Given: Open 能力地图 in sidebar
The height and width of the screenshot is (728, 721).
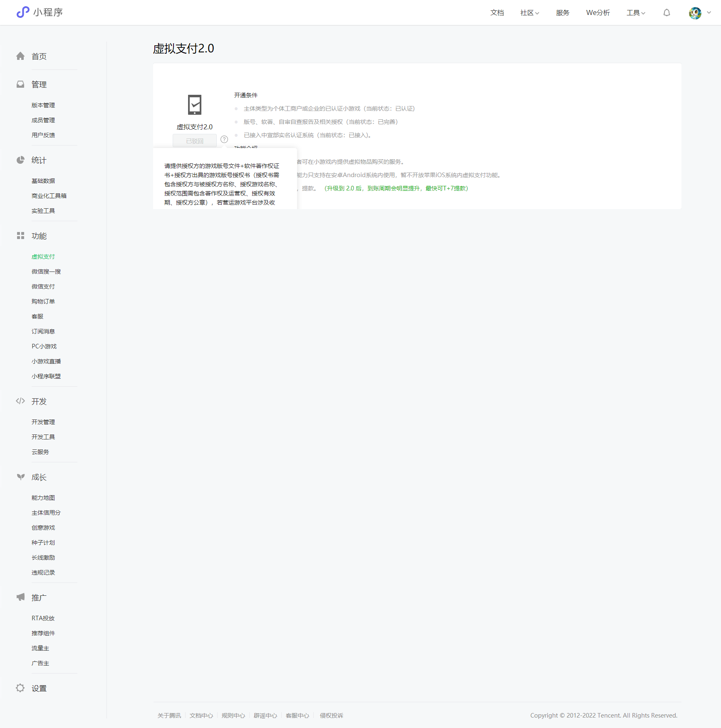Looking at the screenshot, I should click(43, 498).
